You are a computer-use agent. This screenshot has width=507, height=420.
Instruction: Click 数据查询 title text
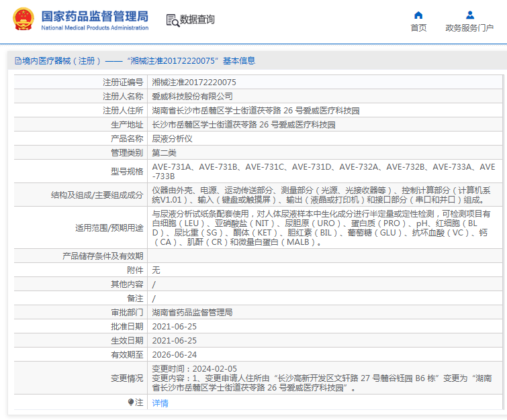(197, 19)
